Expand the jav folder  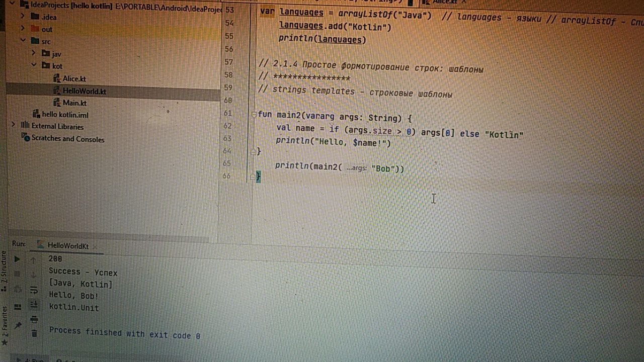point(34,53)
